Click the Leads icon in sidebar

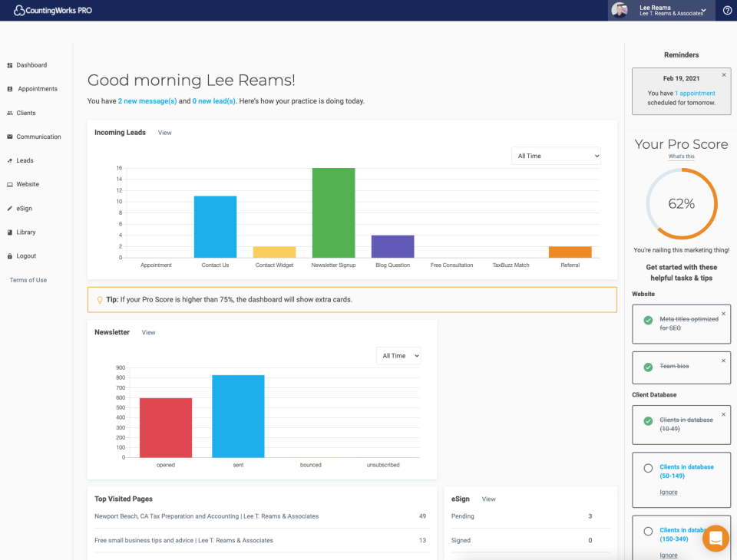9,160
